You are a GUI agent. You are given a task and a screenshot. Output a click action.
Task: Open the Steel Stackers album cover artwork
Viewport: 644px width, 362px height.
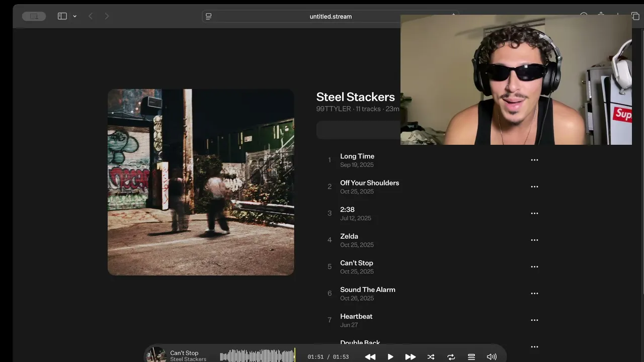tap(201, 182)
